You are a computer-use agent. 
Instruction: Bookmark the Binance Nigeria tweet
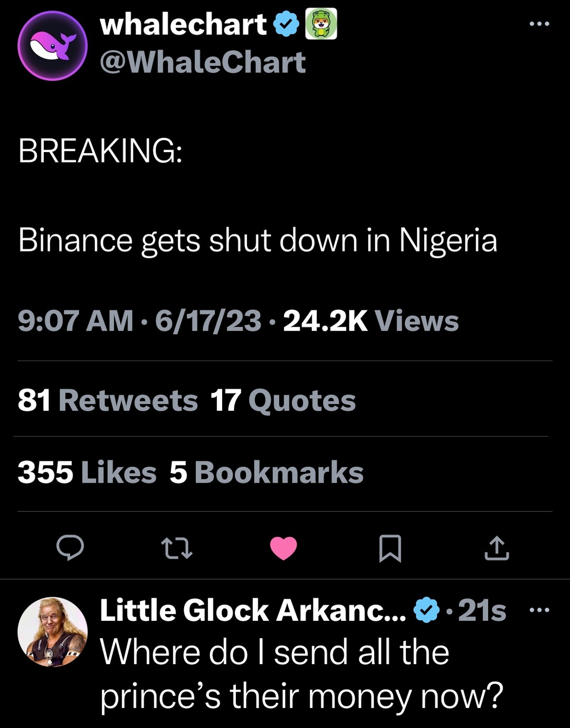tap(390, 548)
